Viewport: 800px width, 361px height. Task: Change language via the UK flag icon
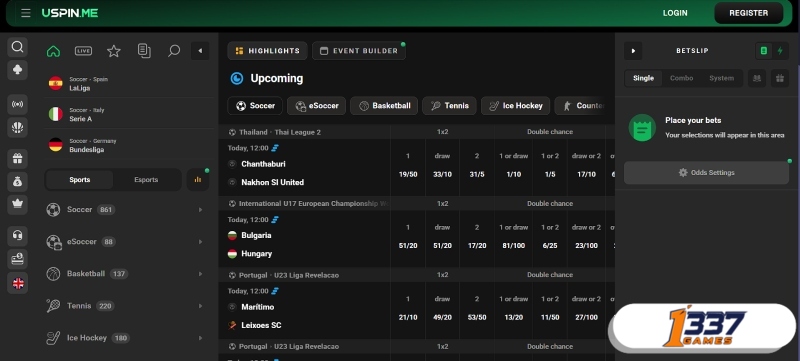point(17,283)
